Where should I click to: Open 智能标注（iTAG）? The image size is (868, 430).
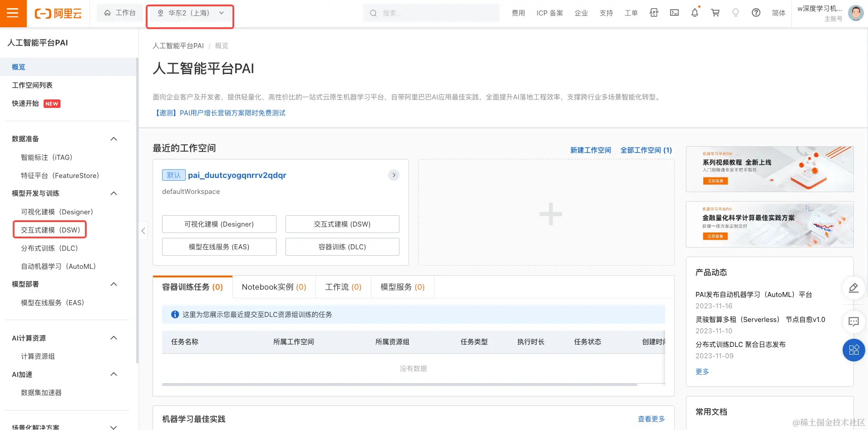tap(46, 157)
